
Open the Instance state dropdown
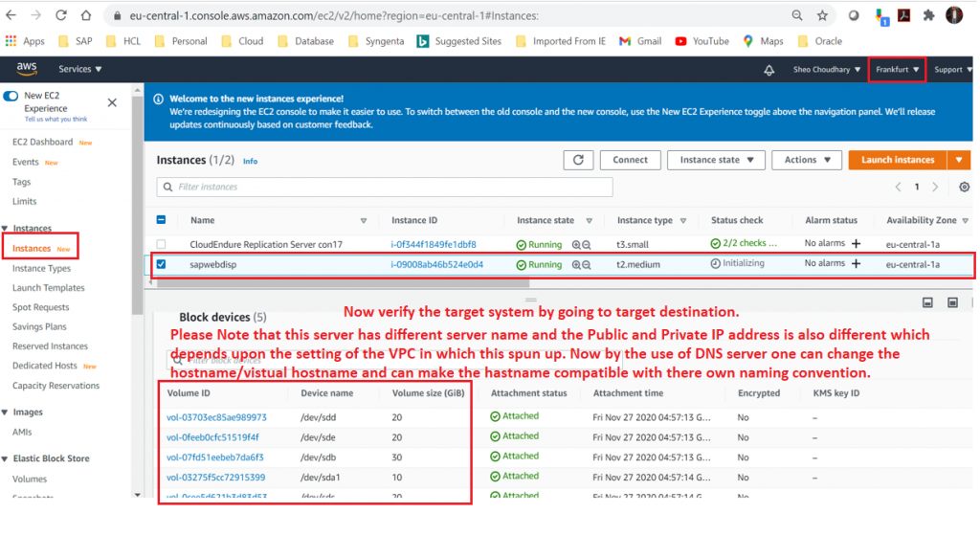pyautogui.click(x=716, y=160)
